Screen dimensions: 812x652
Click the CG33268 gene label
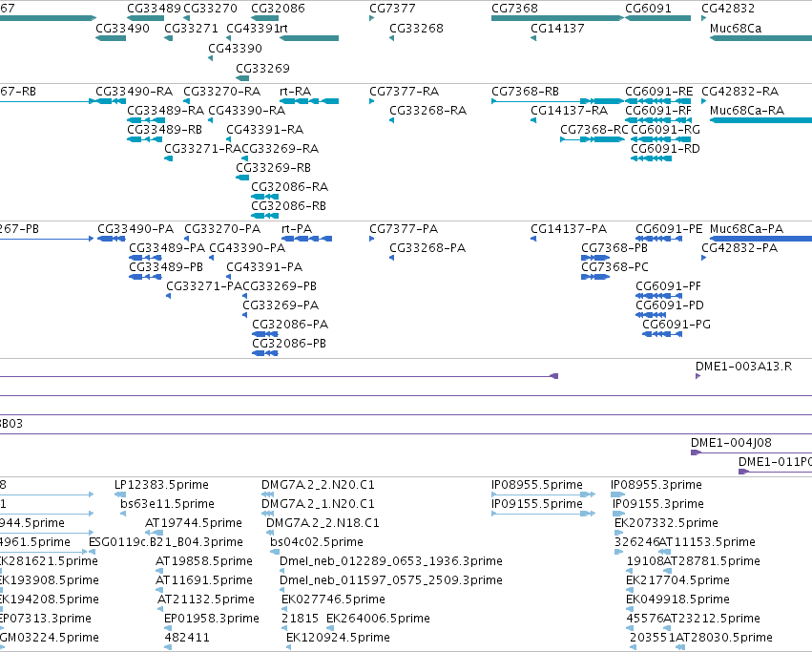(416, 29)
